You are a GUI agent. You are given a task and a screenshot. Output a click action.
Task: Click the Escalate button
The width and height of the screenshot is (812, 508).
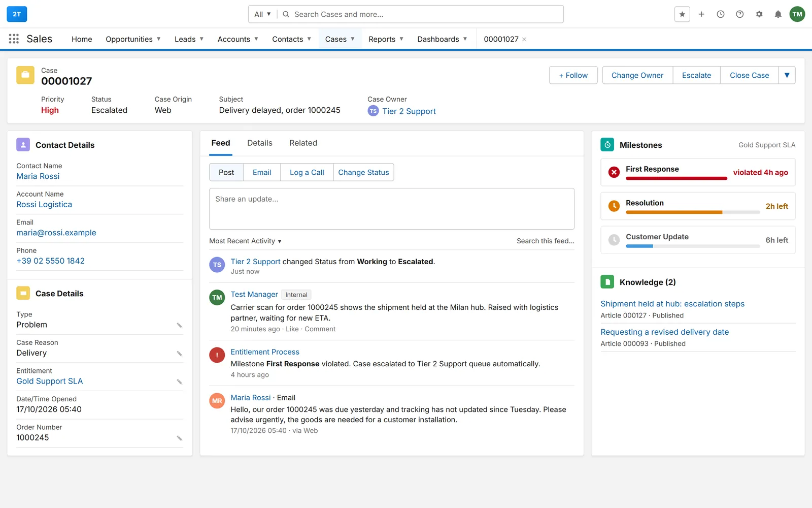696,75
